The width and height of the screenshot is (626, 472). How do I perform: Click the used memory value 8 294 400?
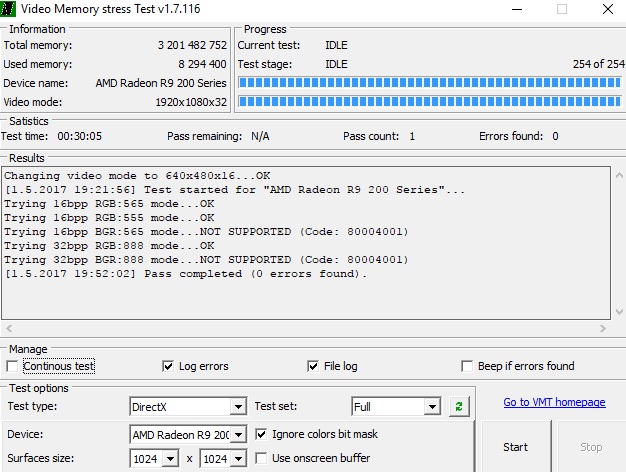tap(202, 64)
